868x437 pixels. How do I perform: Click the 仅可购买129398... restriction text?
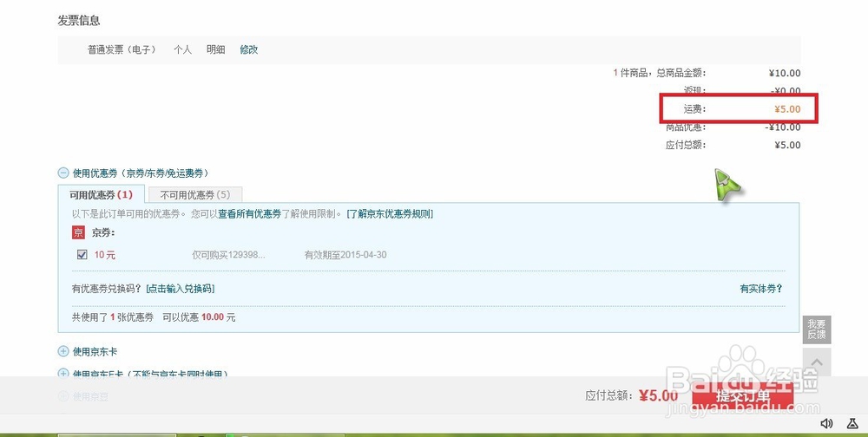[228, 255]
